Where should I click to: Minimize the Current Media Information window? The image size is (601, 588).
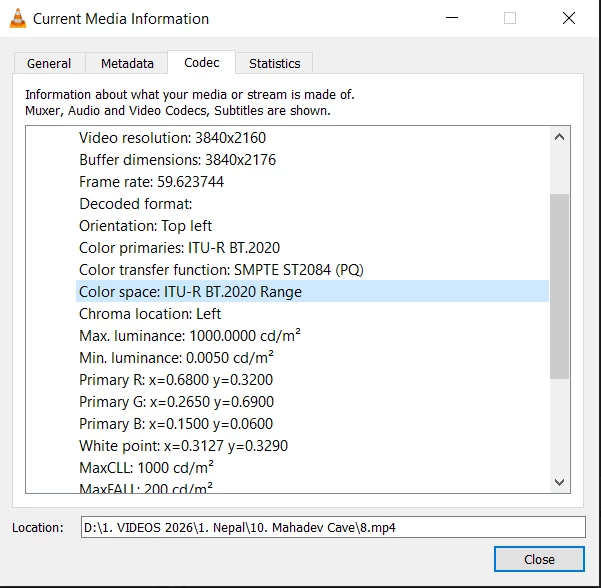[452, 18]
